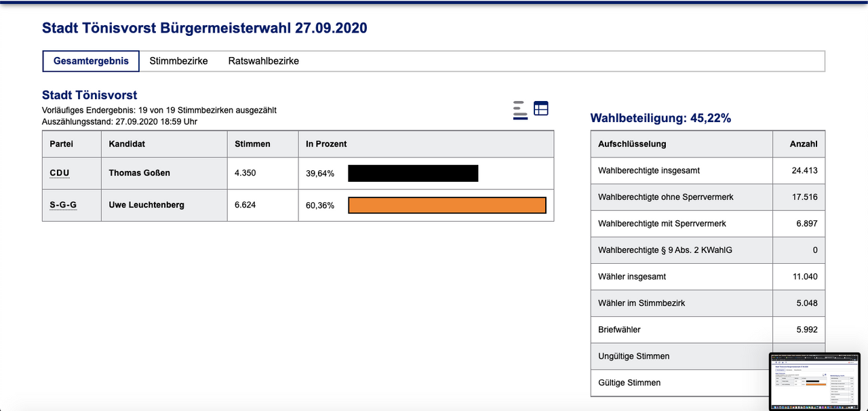Click the Bürgermeisterwahl page title heading
The width and height of the screenshot is (868, 411).
(205, 28)
